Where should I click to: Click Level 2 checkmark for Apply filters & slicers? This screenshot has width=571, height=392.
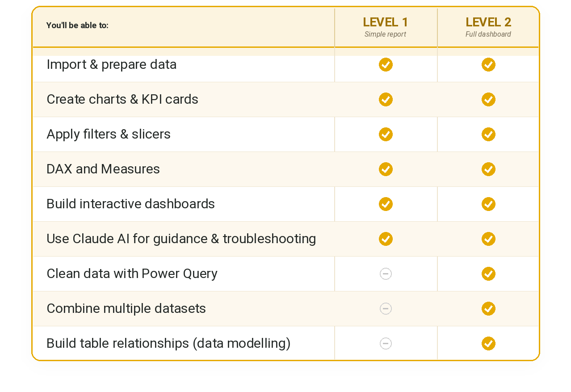(488, 134)
